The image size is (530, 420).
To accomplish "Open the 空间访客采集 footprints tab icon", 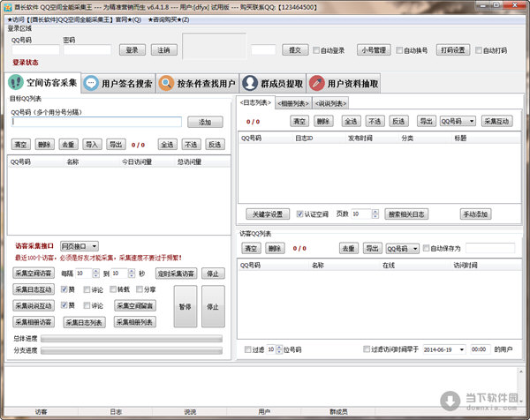I will [16, 82].
